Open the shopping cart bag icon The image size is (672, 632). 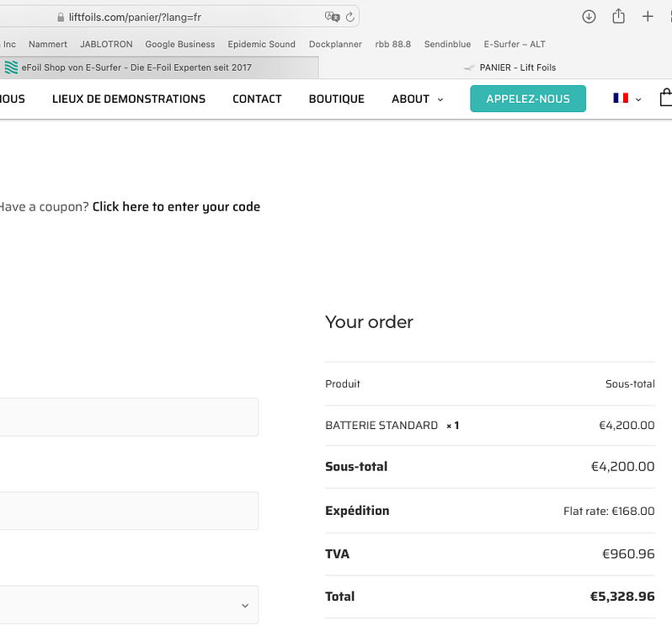tap(666, 98)
